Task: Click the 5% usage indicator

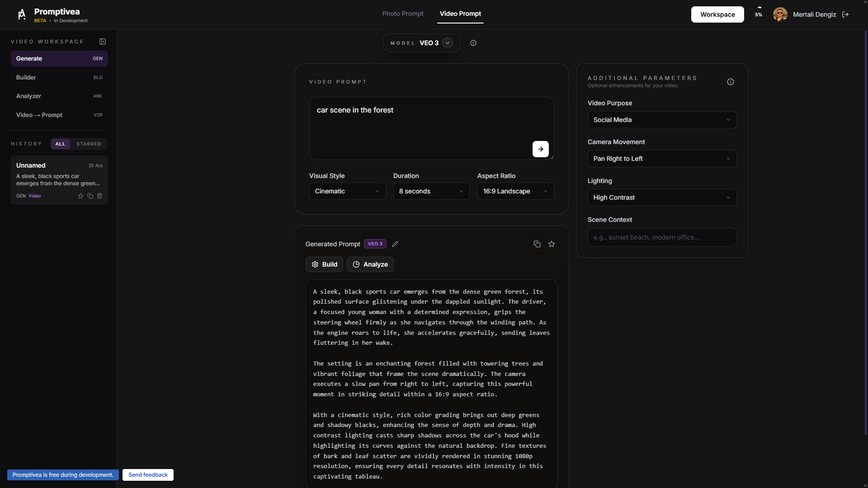Action: tap(758, 14)
